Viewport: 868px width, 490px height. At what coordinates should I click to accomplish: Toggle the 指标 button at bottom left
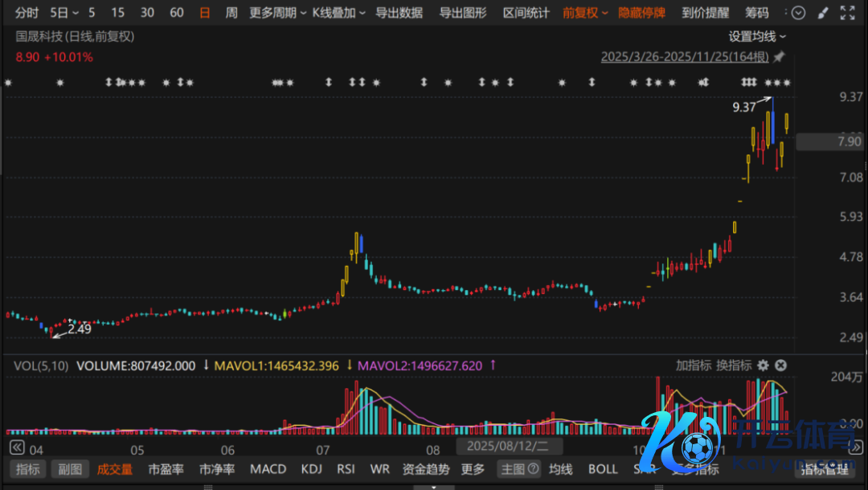[x=28, y=469]
